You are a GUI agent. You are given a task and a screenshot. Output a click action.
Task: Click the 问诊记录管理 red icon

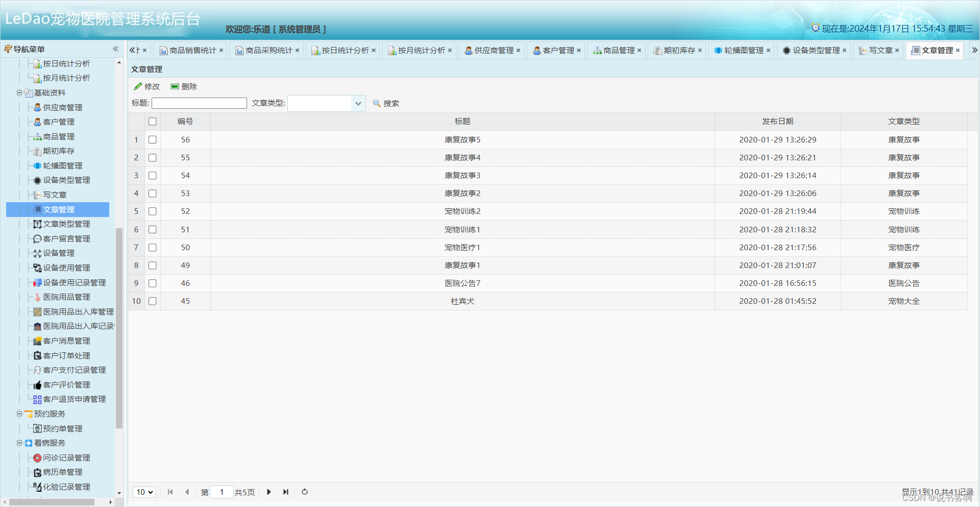click(x=37, y=458)
